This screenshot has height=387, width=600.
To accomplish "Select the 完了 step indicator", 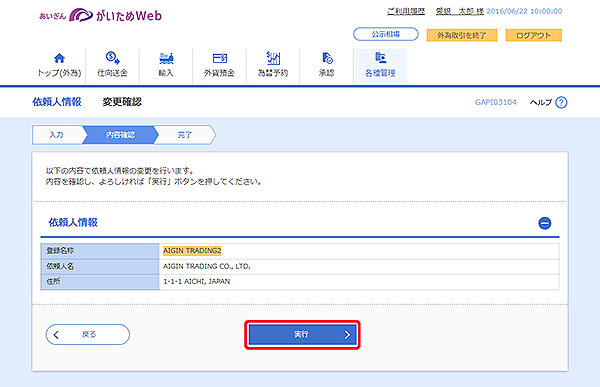I will (185, 135).
